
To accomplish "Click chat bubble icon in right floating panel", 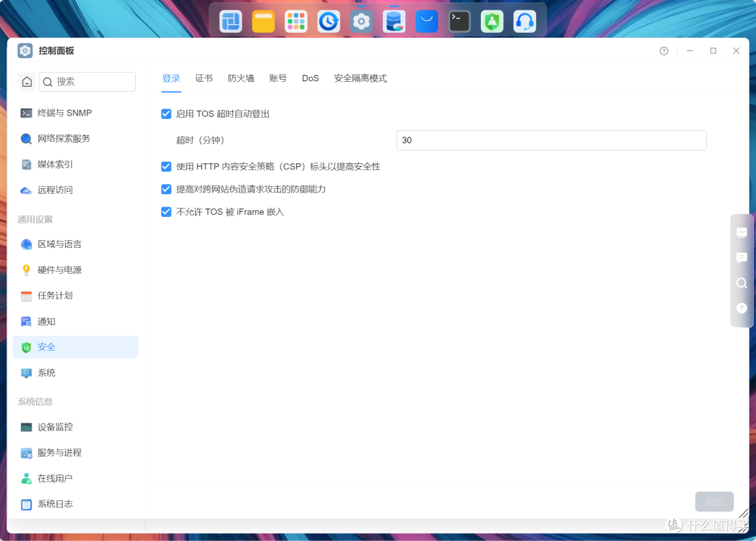I will tap(741, 258).
